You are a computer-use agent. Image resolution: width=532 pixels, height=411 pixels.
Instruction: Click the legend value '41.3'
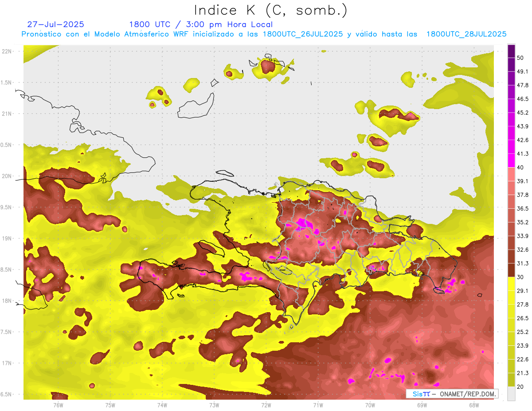[x=522, y=154]
